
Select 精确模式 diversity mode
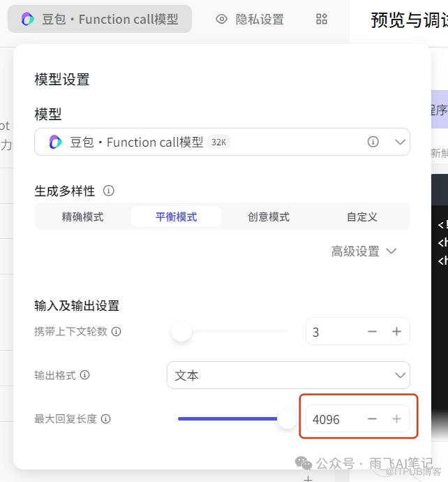click(x=82, y=217)
